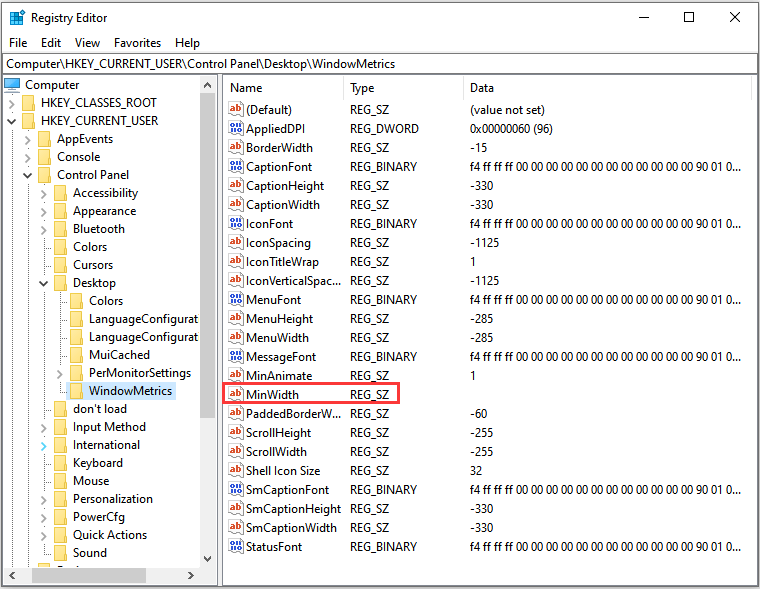This screenshot has height=589, width=760.
Task: Click the MenuFont binary value icon
Action: tap(236, 300)
